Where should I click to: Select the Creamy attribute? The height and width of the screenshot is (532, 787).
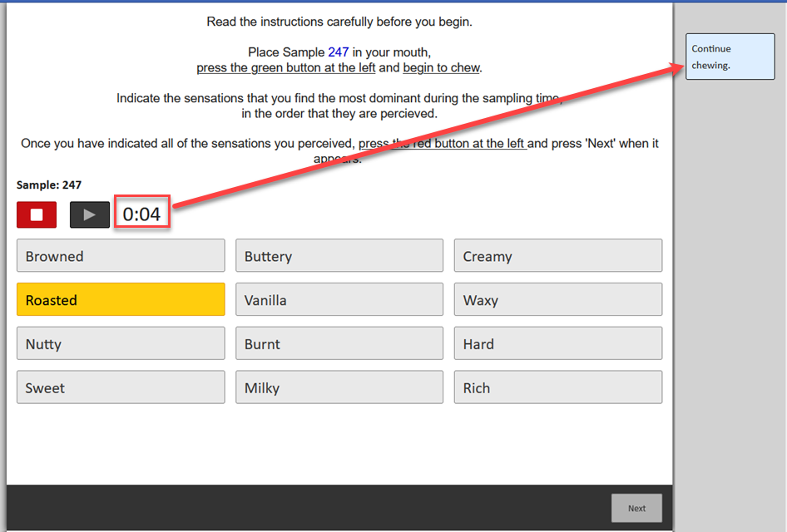pos(558,256)
